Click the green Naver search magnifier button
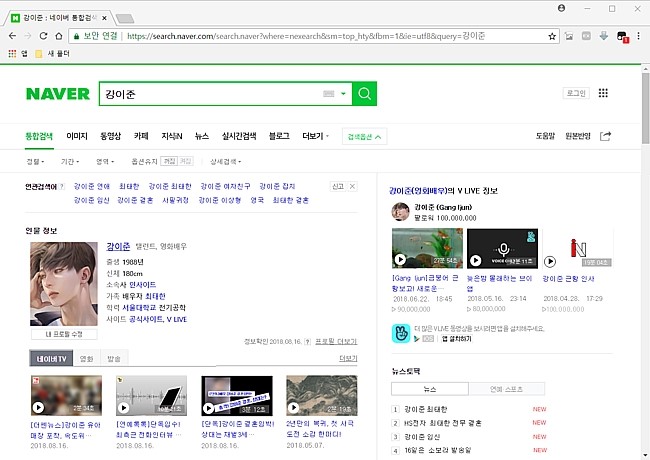Viewport: 650px width, 460px height. pos(364,94)
